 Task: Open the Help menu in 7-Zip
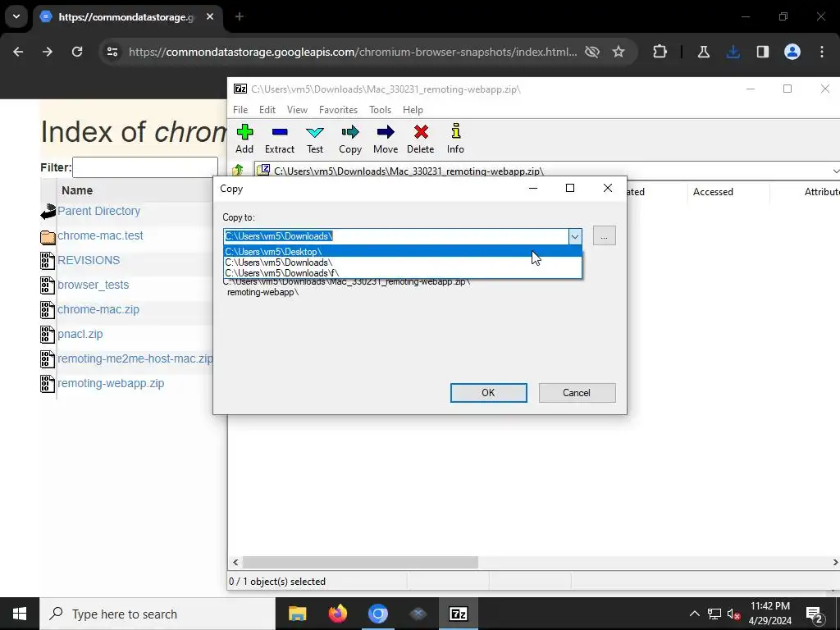click(413, 110)
